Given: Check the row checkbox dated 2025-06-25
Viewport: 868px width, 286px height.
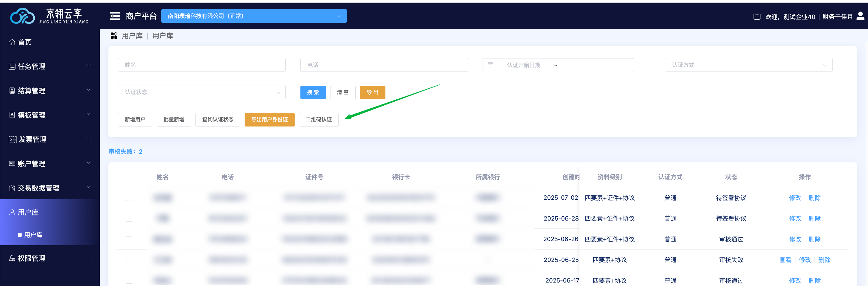Looking at the screenshot, I should coord(129,260).
